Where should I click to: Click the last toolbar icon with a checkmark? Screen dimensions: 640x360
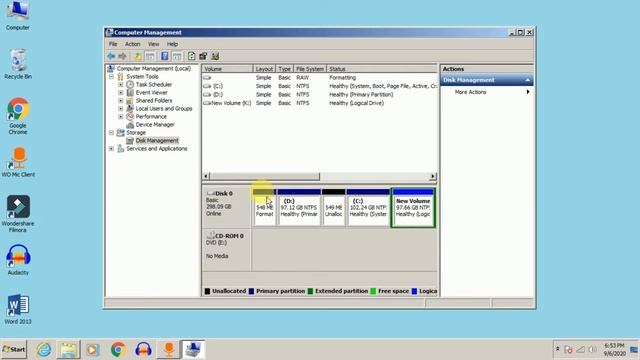point(215,56)
